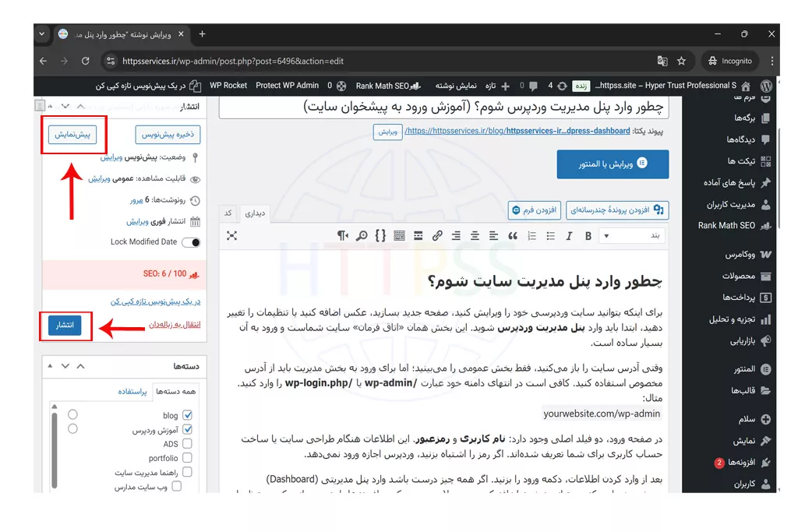
Task: Click the پیش‌نمایش preview button
Action: (72, 135)
